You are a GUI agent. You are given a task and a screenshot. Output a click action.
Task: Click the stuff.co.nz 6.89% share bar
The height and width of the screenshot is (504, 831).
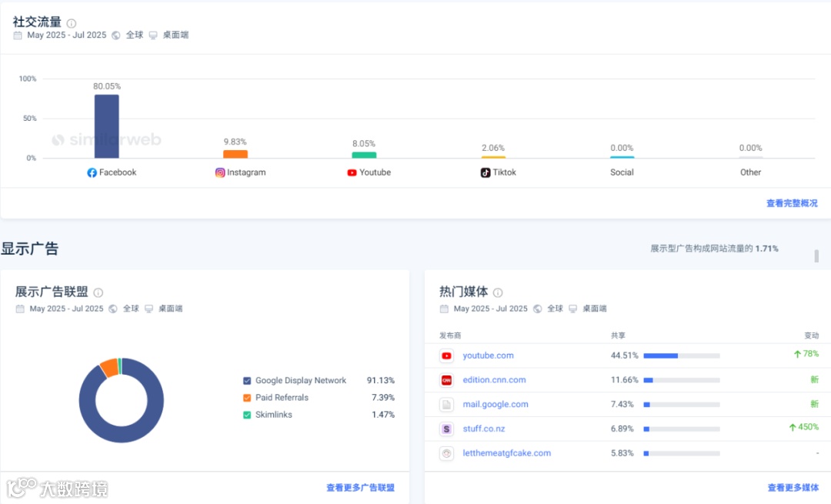tap(682, 429)
